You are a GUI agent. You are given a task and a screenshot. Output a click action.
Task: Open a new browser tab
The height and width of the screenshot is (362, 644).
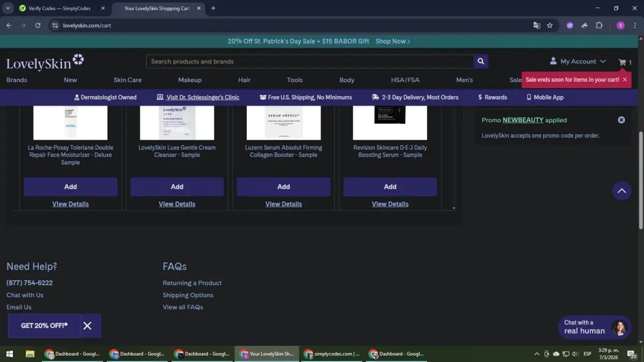click(x=213, y=8)
